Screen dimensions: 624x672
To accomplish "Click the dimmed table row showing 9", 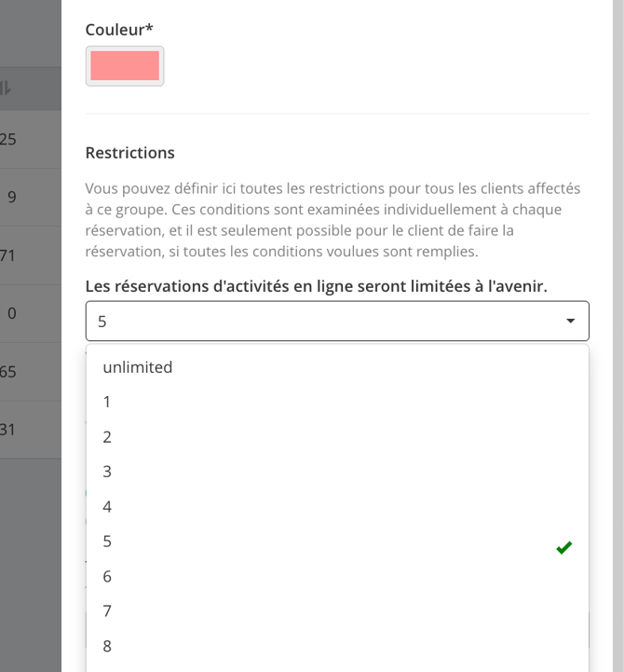I will 31,198.
